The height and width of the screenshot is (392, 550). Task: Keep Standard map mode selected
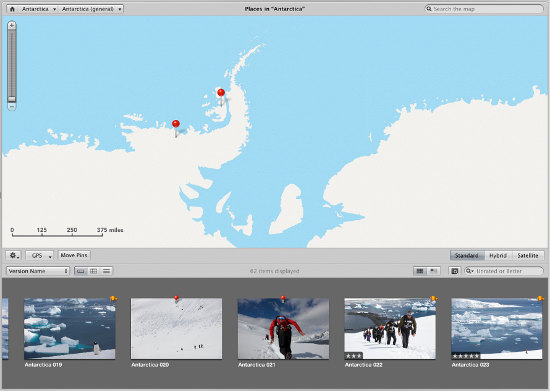pyautogui.click(x=467, y=255)
